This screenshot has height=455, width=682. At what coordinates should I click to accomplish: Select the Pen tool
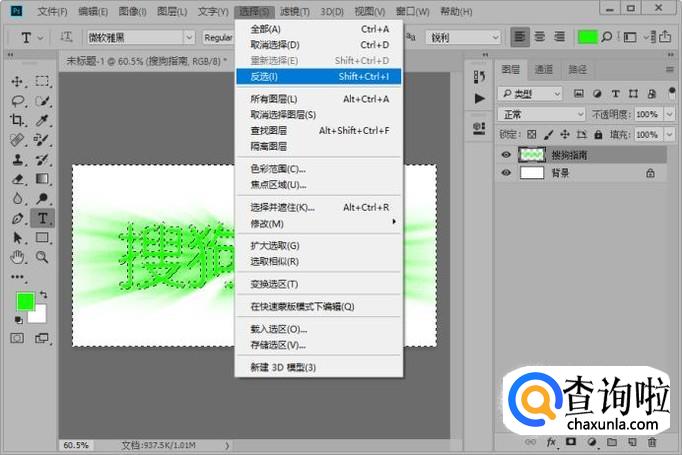(x=17, y=218)
